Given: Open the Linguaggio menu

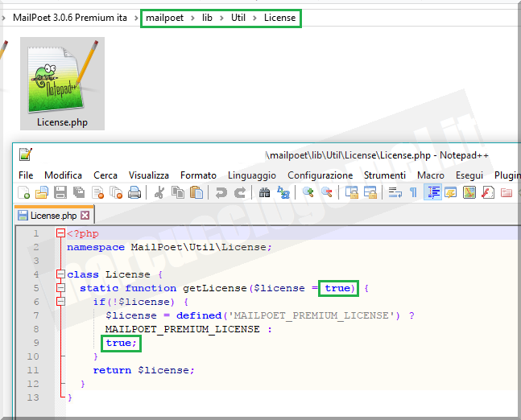Looking at the screenshot, I should pyautogui.click(x=252, y=175).
